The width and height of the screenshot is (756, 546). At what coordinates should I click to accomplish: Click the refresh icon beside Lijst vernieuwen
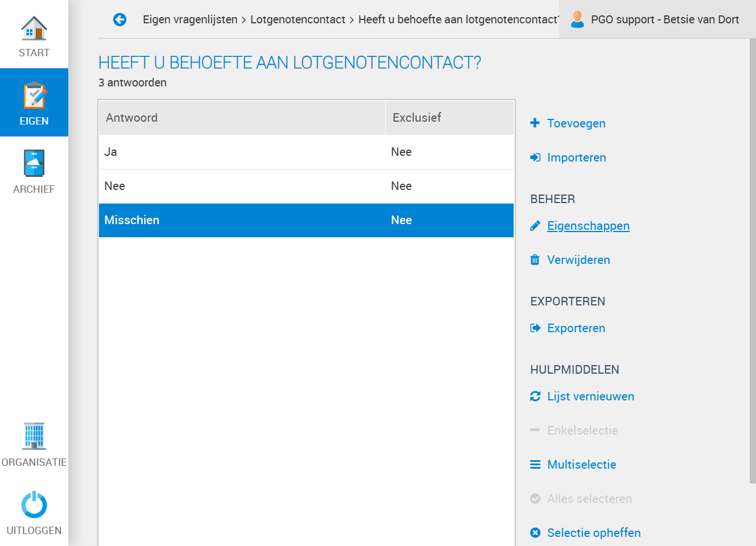[x=535, y=396]
